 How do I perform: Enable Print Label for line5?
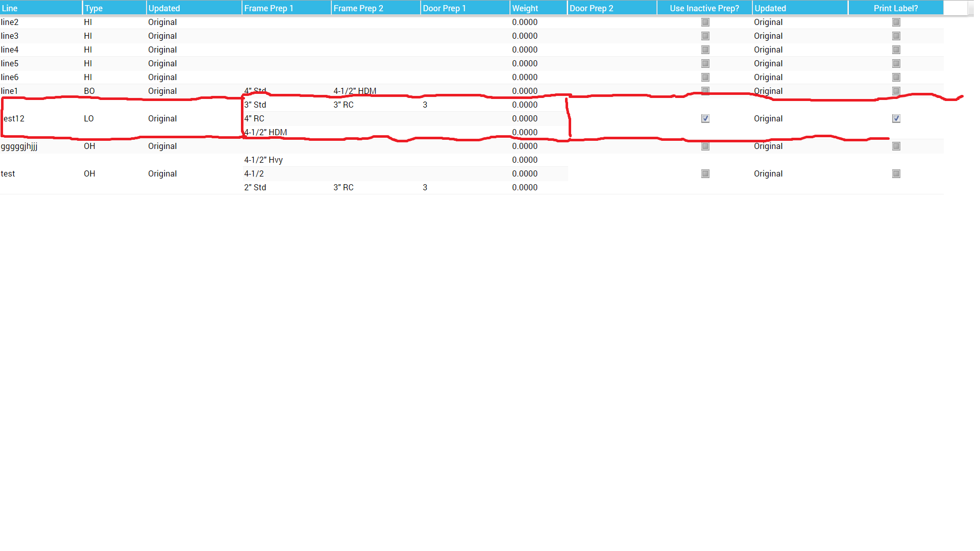(x=896, y=64)
